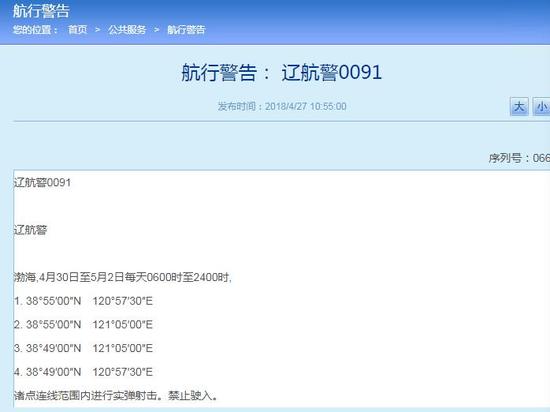
Task: Go to 公共服务 in the breadcrumb
Action: coord(127,30)
